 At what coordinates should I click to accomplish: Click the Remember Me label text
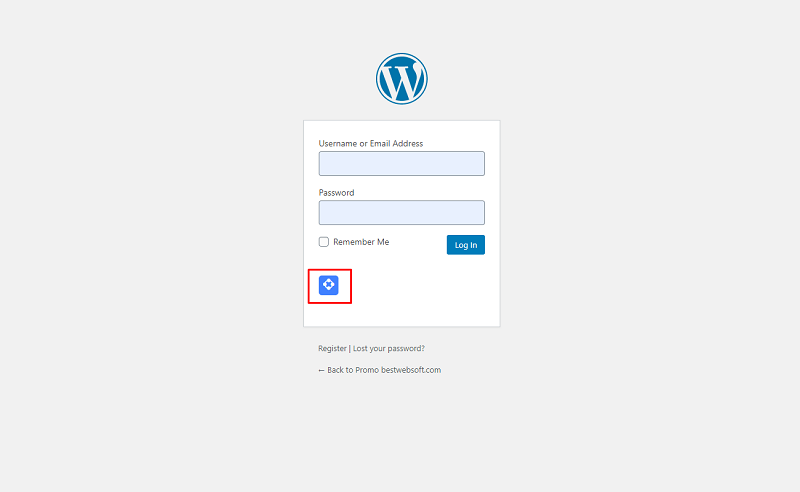pos(361,242)
